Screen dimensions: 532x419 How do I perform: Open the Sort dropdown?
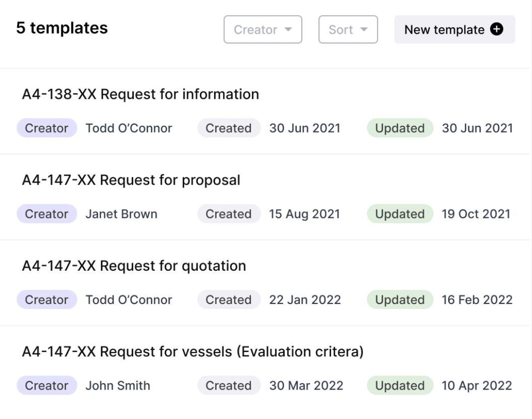coord(348,29)
